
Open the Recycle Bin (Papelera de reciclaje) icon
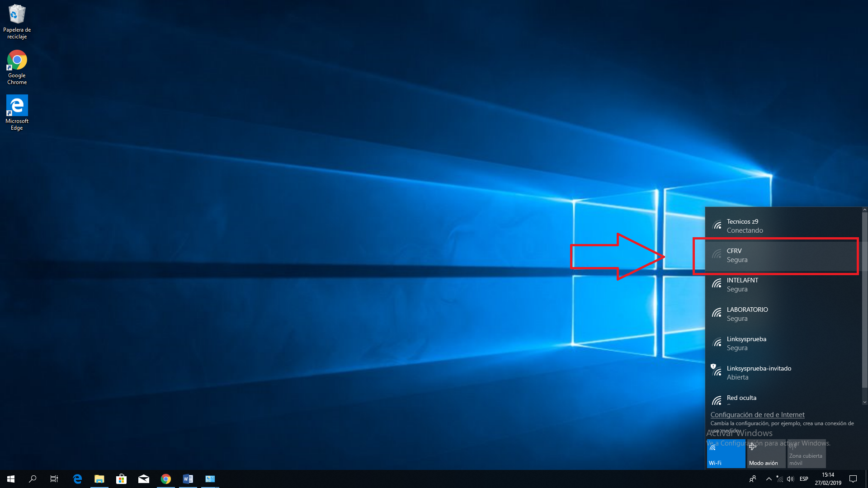17,15
